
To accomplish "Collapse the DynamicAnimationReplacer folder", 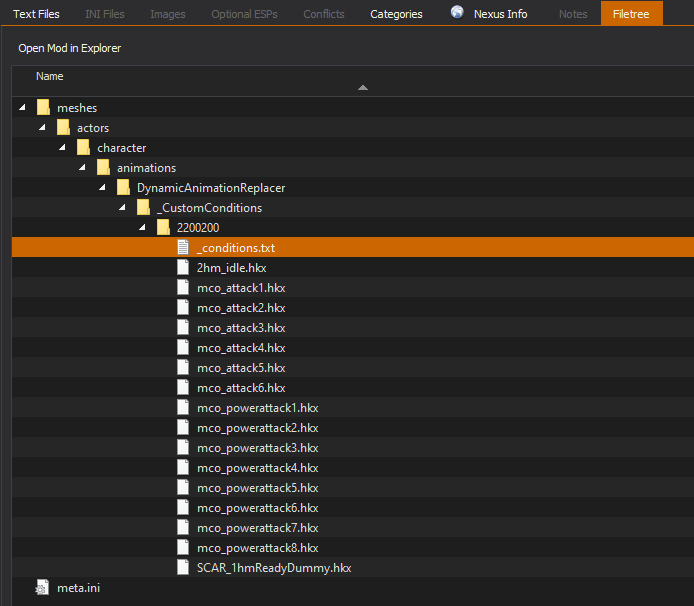I will tap(102, 187).
